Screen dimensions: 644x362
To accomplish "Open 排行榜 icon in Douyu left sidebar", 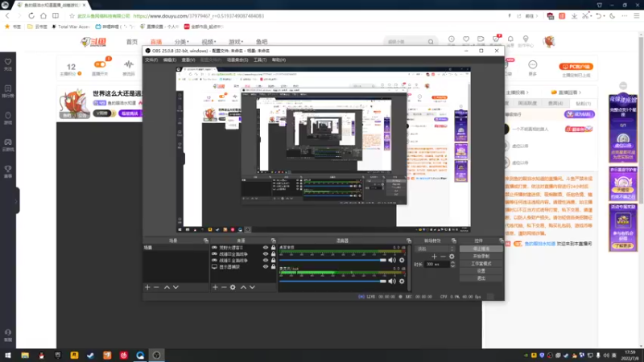I will pos(8,91).
